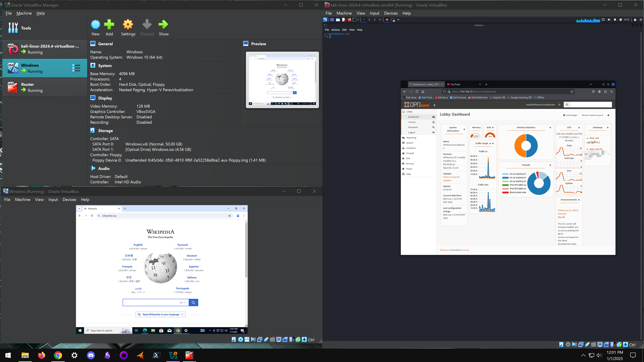
Task: Click the OPNsense search input field
Action: point(591,105)
